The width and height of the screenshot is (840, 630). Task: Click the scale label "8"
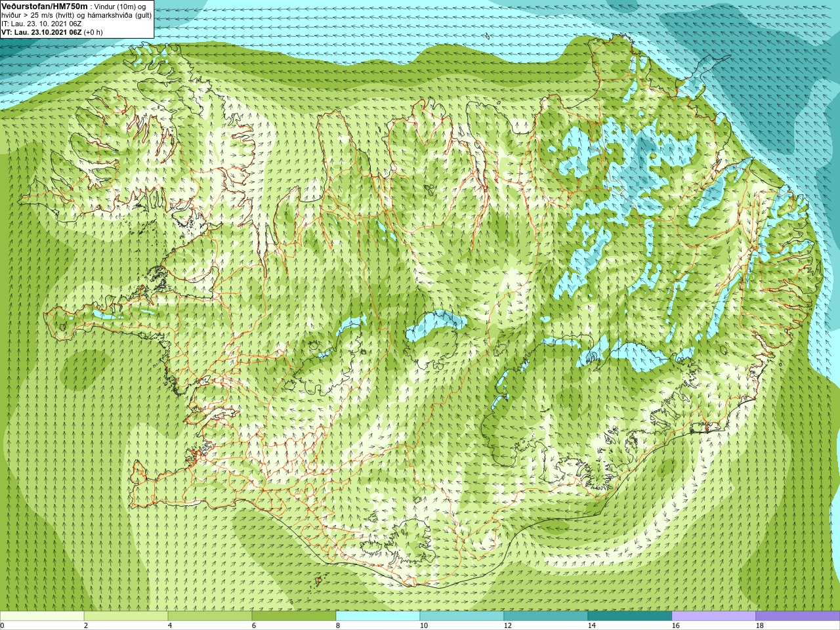pos(338,626)
